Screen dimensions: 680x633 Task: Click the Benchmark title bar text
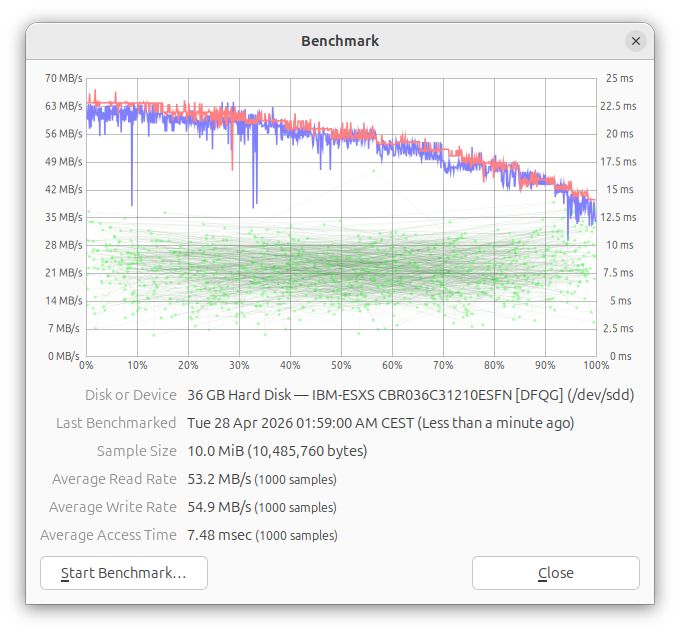(x=340, y=41)
